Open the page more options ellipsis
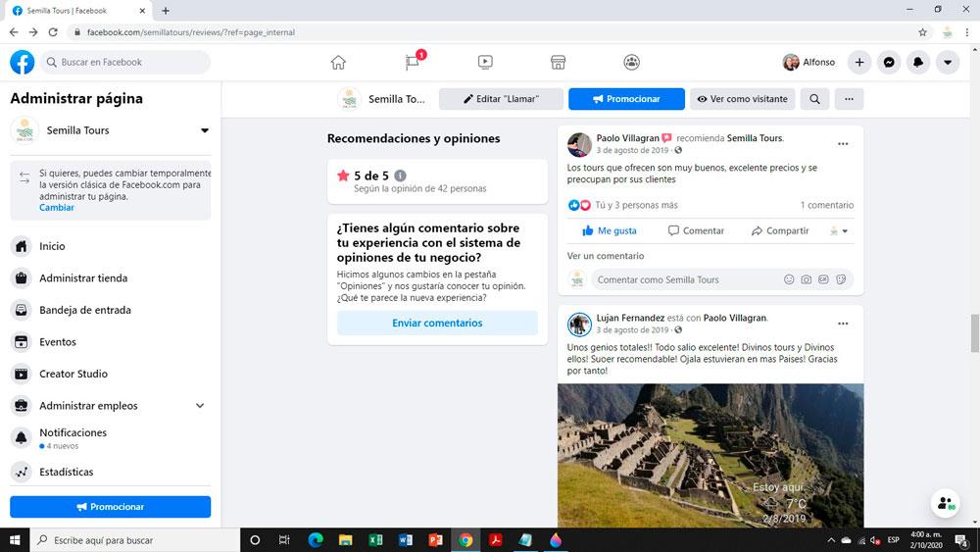 coord(849,99)
